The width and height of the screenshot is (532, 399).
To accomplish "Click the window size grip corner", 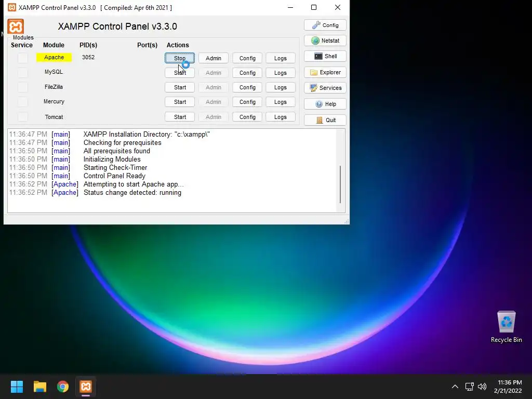I will (x=347, y=221).
